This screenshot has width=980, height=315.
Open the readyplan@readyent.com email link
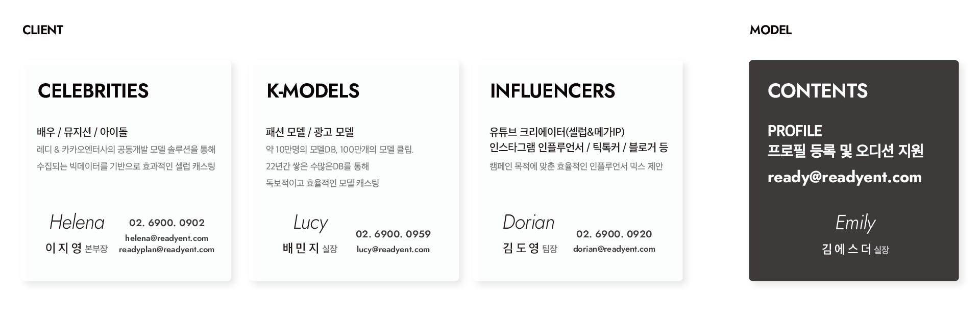tap(166, 250)
